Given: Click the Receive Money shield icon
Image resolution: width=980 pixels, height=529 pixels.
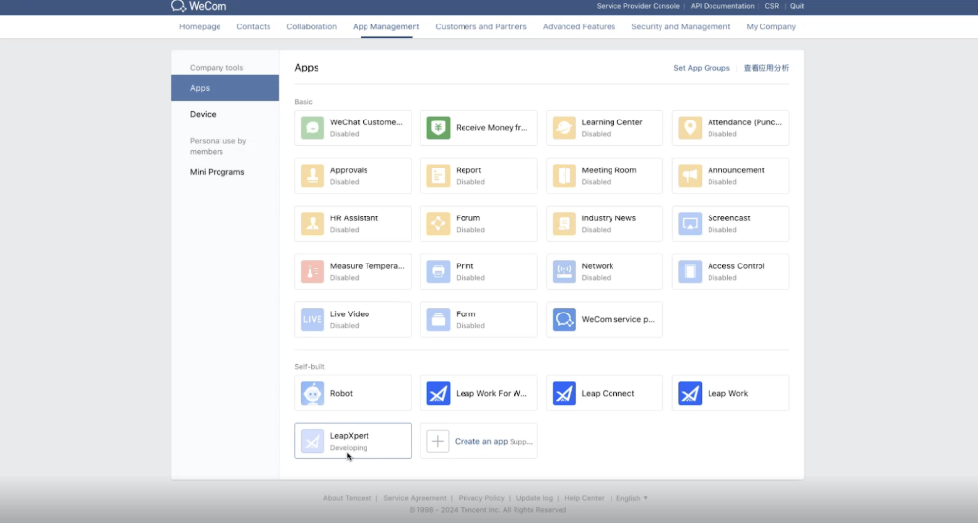Looking at the screenshot, I should pos(438,128).
